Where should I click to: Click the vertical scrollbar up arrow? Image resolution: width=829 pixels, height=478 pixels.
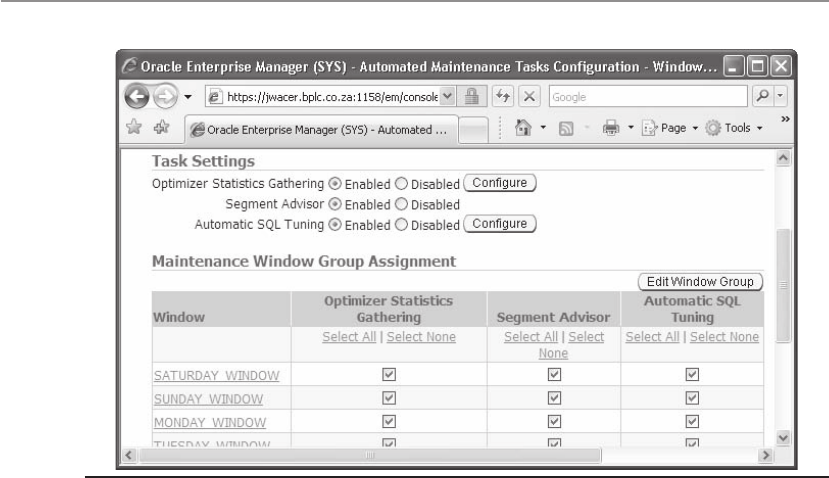[784, 158]
